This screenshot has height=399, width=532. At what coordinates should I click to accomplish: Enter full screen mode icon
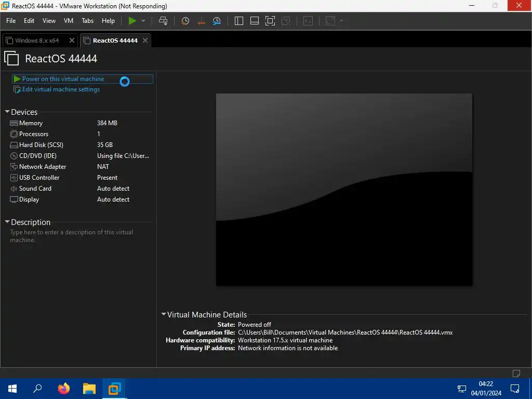(x=270, y=21)
